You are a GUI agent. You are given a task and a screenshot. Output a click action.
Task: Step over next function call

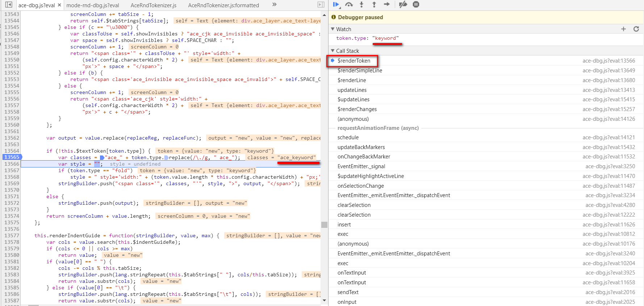click(x=349, y=4)
